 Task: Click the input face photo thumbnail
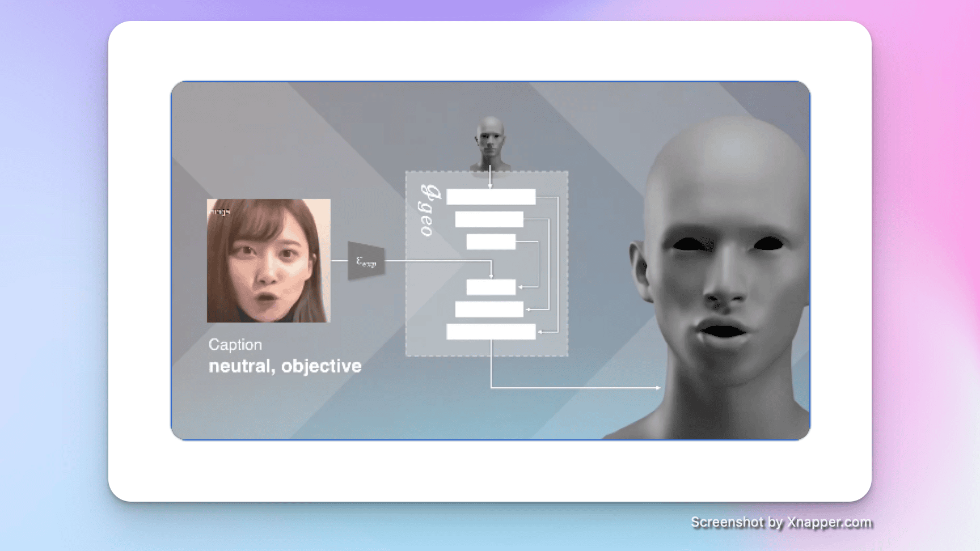(x=268, y=260)
